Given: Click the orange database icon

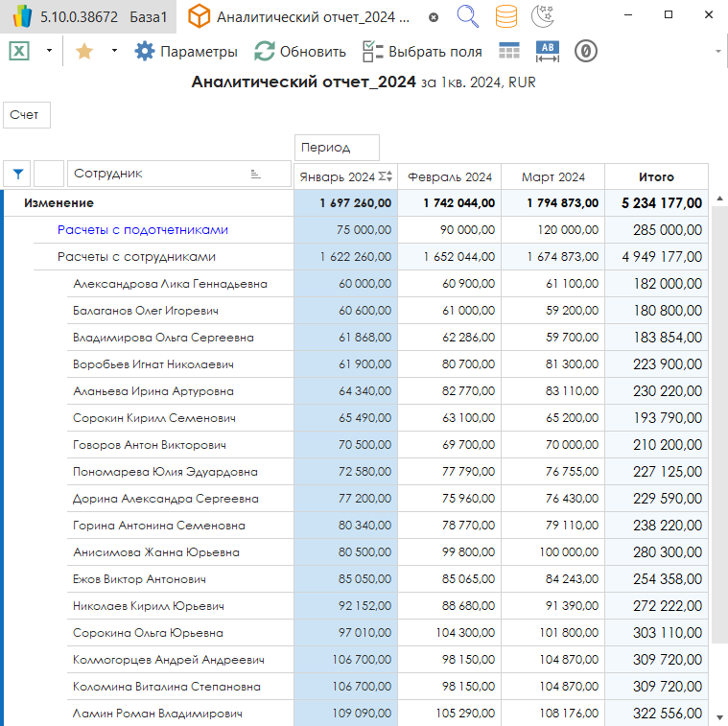Looking at the screenshot, I should [x=506, y=16].
